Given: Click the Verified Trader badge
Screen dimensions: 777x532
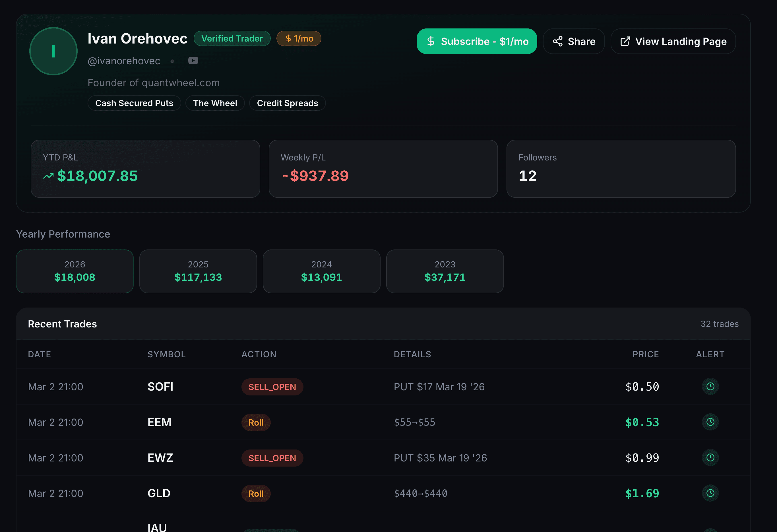Looking at the screenshot, I should coord(232,38).
